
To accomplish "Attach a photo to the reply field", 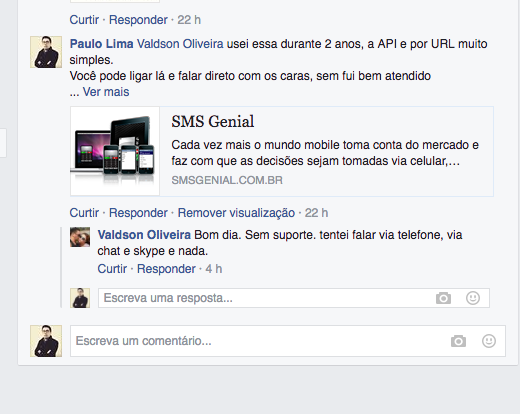I will (443, 298).
